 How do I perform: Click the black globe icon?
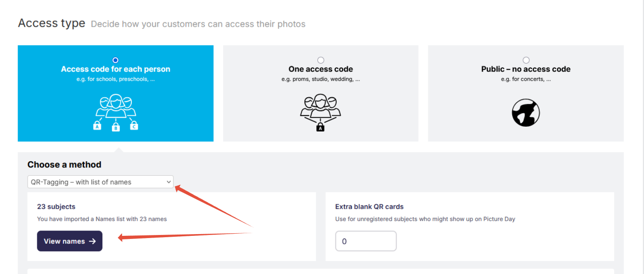526,113
